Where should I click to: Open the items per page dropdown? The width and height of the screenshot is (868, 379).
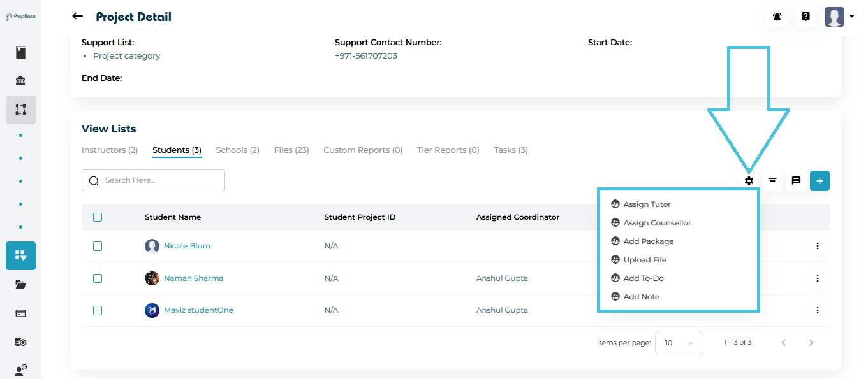(679, 343)
